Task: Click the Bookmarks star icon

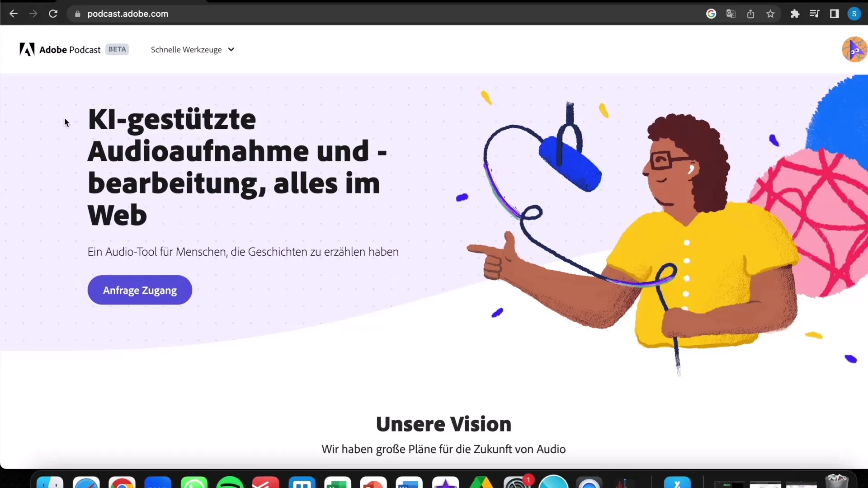Action: pyautogui.click(x=771, y=13)
